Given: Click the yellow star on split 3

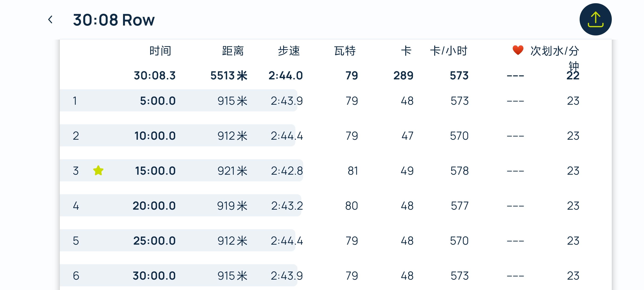Looking at the screenshot, I should click(x=98, y=171).
